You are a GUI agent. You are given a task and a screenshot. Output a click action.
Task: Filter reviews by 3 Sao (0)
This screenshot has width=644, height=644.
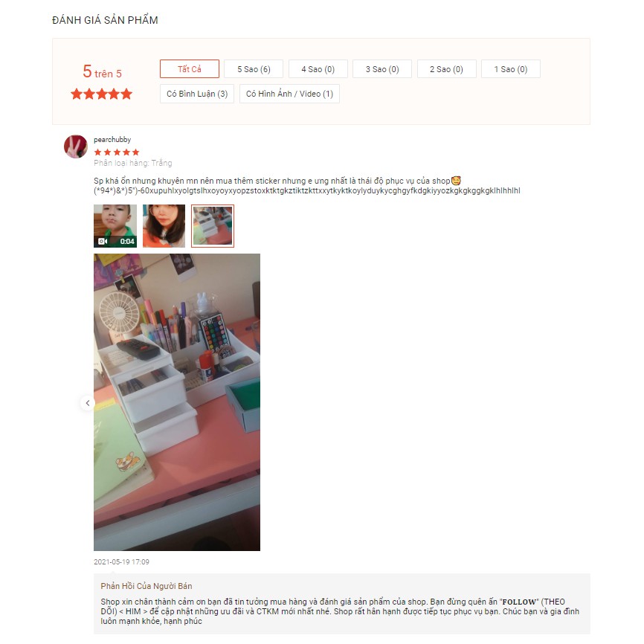pos(382,69)
